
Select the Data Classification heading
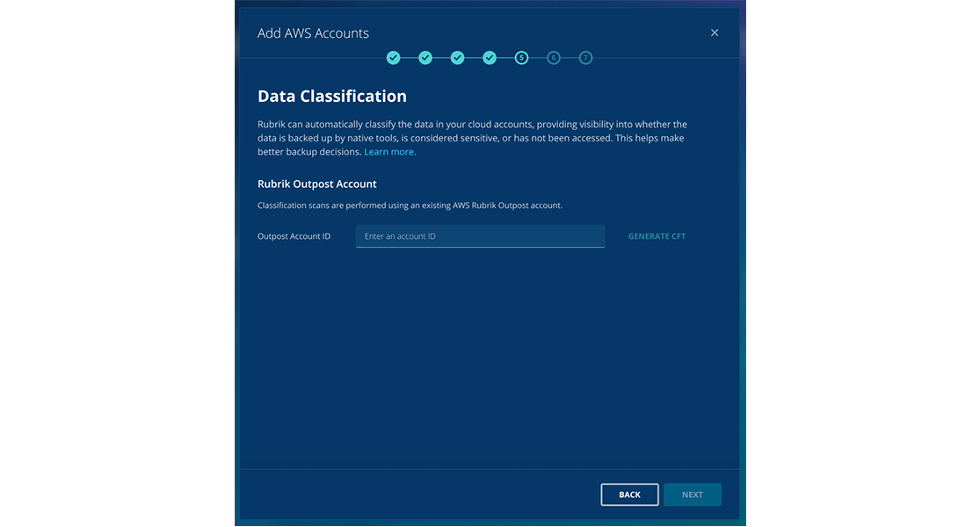point(332,96)
